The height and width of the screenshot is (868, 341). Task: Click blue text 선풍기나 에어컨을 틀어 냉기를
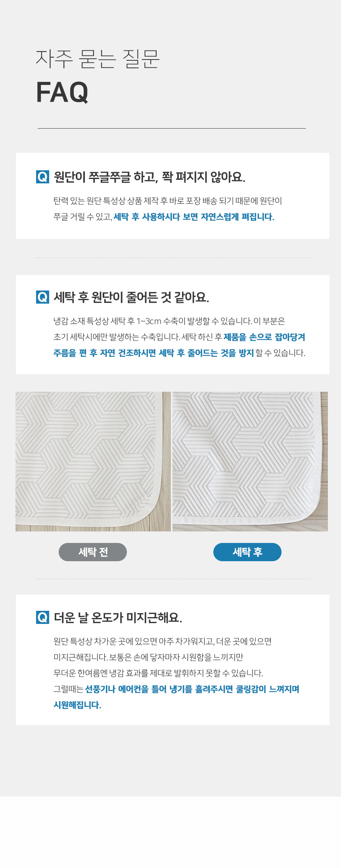[139, 689]
